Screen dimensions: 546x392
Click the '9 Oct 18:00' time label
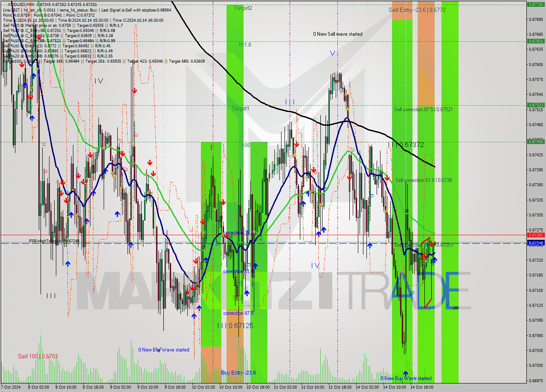175,387
